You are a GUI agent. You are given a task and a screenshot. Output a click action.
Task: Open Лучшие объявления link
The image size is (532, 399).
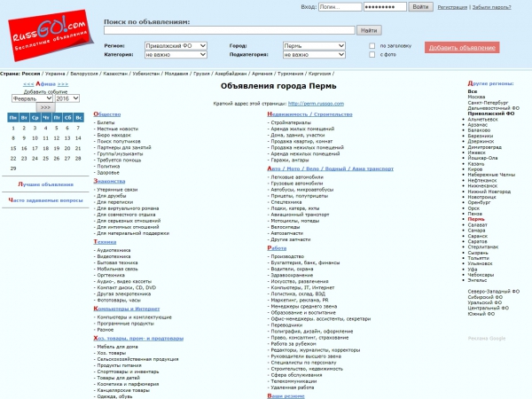coord(46,184)
